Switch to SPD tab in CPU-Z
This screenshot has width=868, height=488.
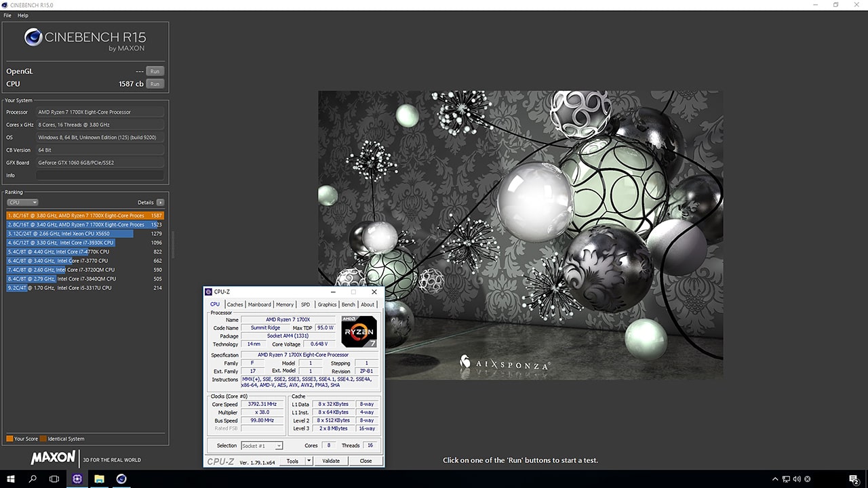(x=305, y=305)
